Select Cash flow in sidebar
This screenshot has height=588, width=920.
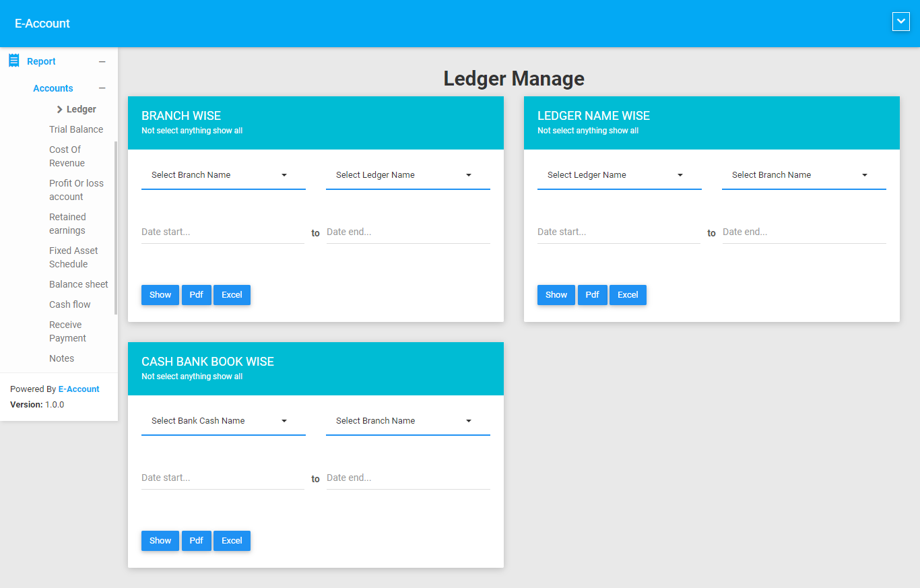pos(69,304)
